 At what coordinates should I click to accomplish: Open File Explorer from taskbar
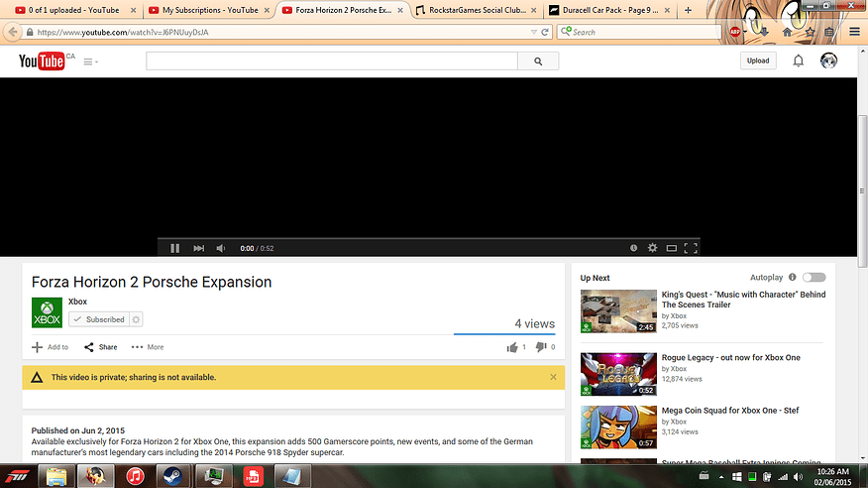pyautogui.click(x=55, y=476)
